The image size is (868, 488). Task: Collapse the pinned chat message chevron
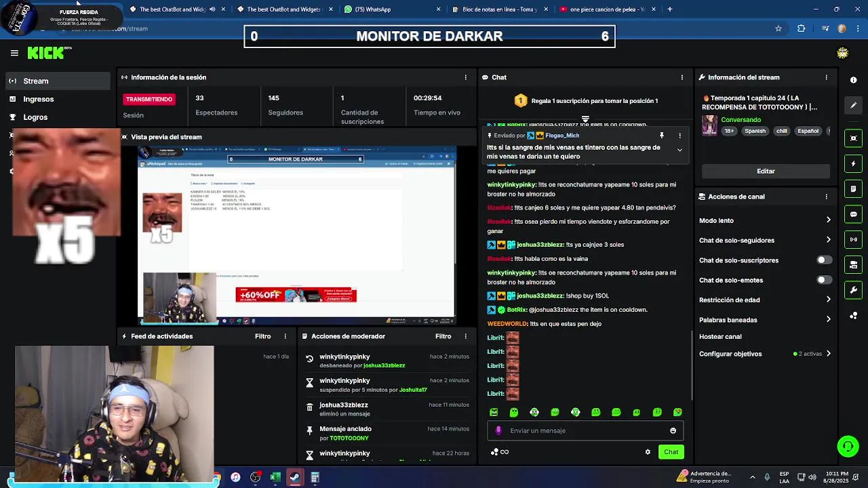[x=679, y=150]
